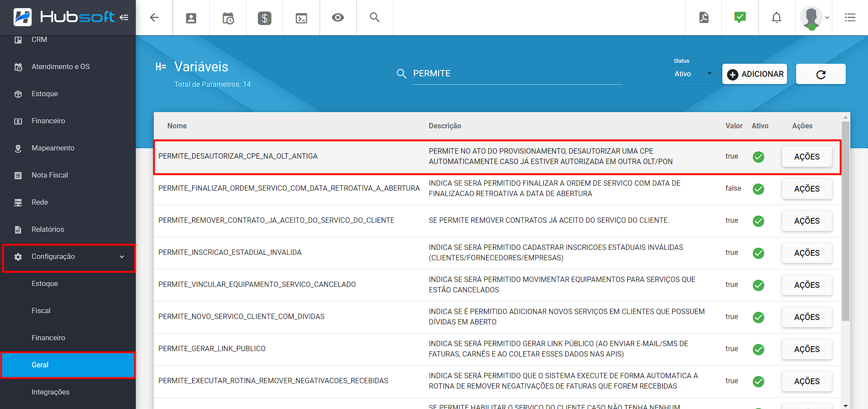Screen dimensions: 868x409
Task: Click active check for PERMITE_INSCRICAO_ESTADUAL_INVALIDA
Action: pyautogui.click(x=759, y=253)
